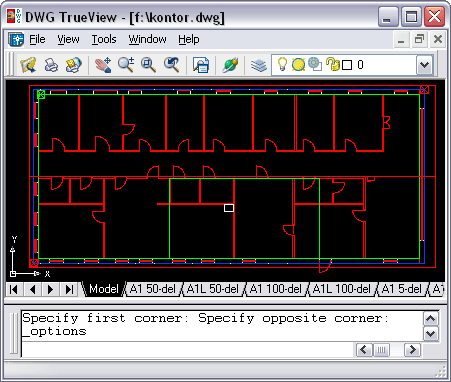
Task: Click the crossed red marker at top-right corner
Action: (424, 90)
